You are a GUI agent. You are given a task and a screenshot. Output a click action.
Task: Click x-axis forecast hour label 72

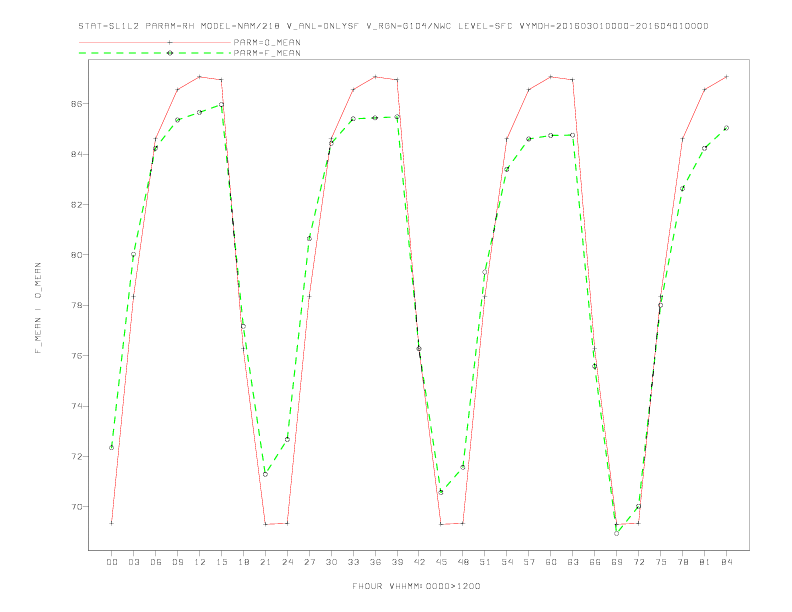(x=638, y=562)
